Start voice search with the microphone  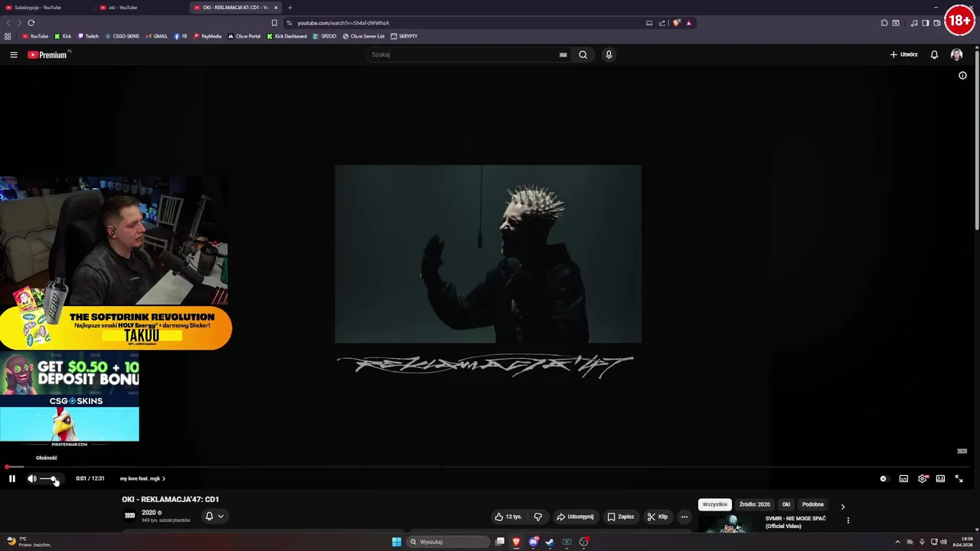[609, 54]
